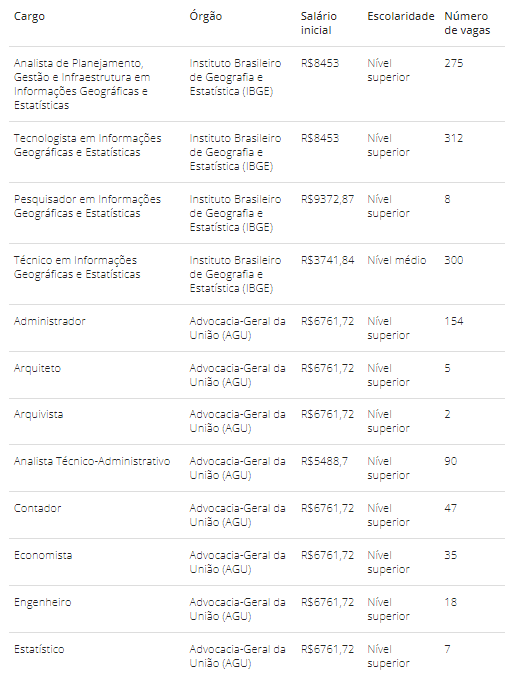Click the Número de vagas header
Viewport: 506px width, 677px height.
coord(467,23)
